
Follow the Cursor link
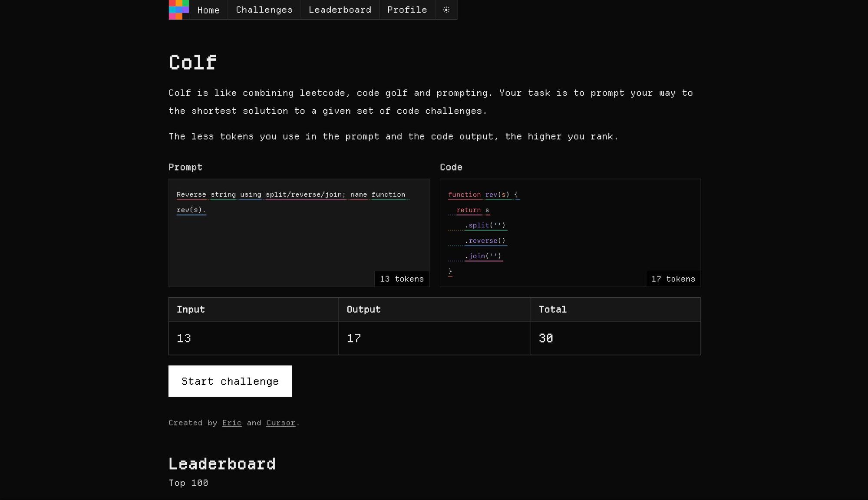[x=281, y=423]
